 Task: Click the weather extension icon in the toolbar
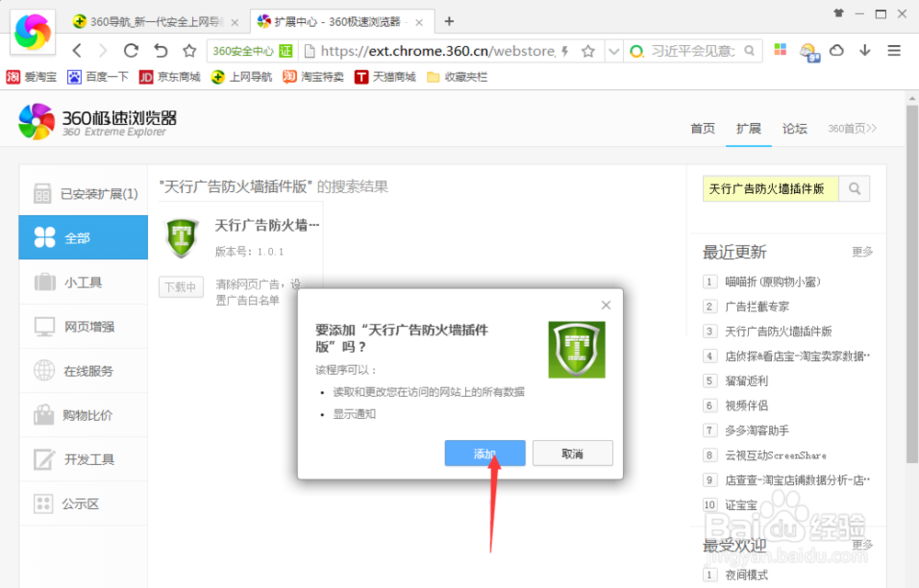coord(810,51)
